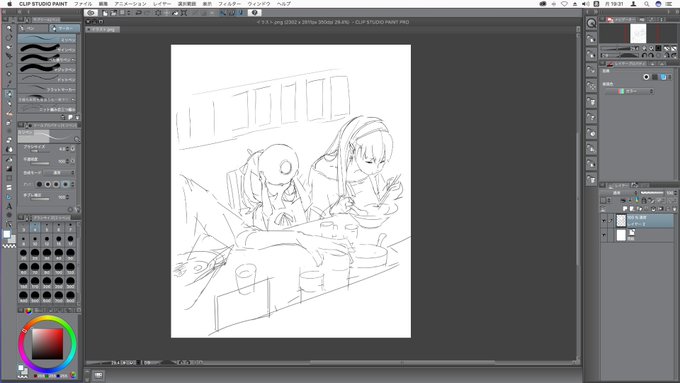Click the color wheel tab icon

point(29,311)
